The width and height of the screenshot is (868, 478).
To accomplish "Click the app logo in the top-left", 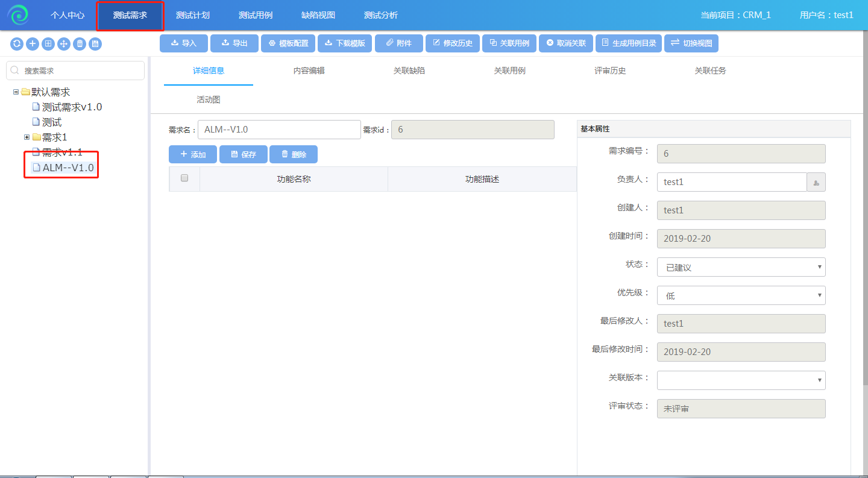I will (x=18, y=15).
